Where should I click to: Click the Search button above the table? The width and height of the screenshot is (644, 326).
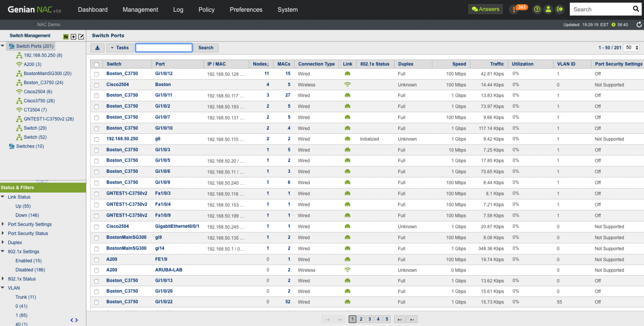tap(205, 47)
